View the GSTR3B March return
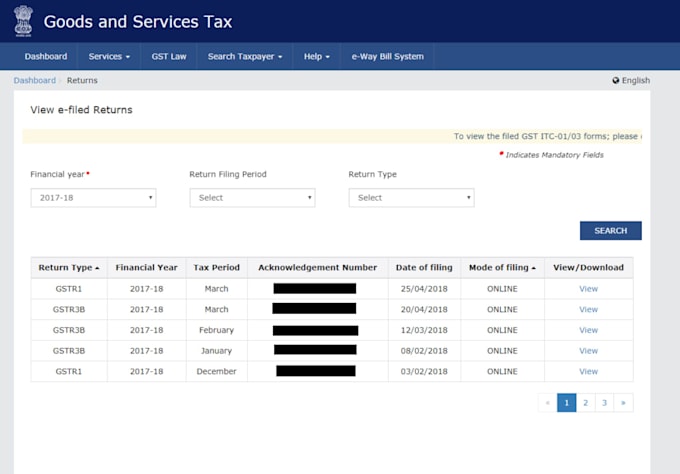 click(x=588, y=310)
